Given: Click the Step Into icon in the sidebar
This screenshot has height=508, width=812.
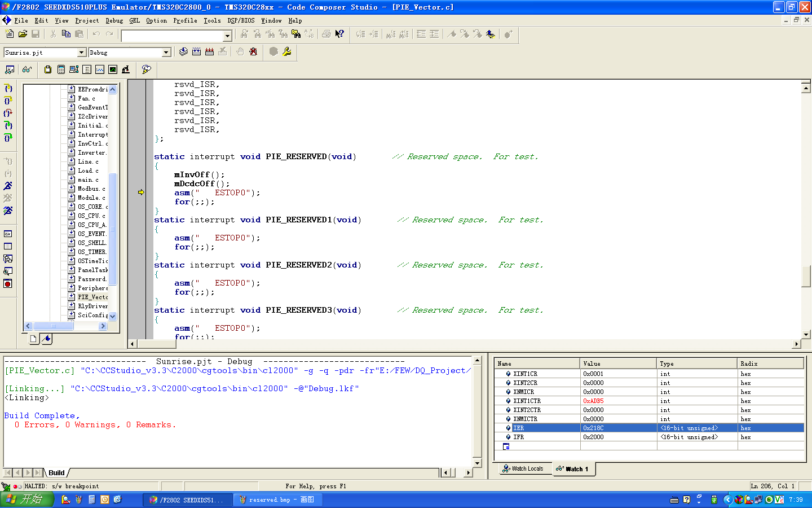Looking at the screenshot, I should click(8, 88).
